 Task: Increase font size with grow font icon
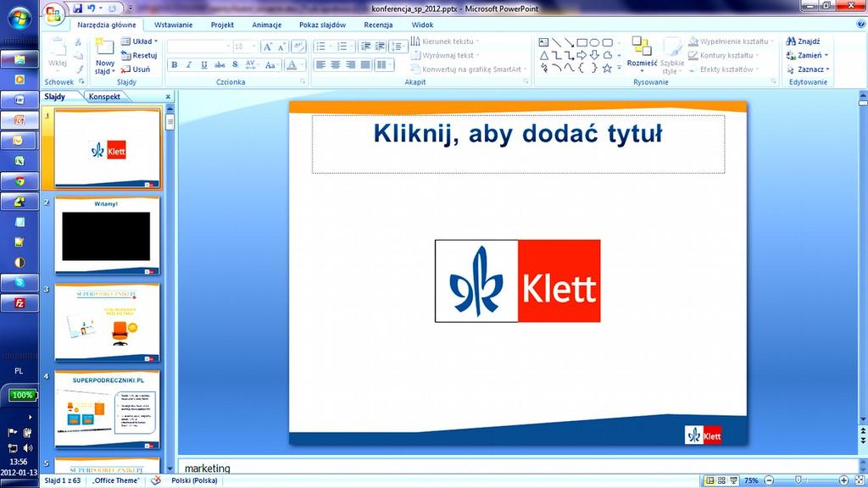pos(268,47)
